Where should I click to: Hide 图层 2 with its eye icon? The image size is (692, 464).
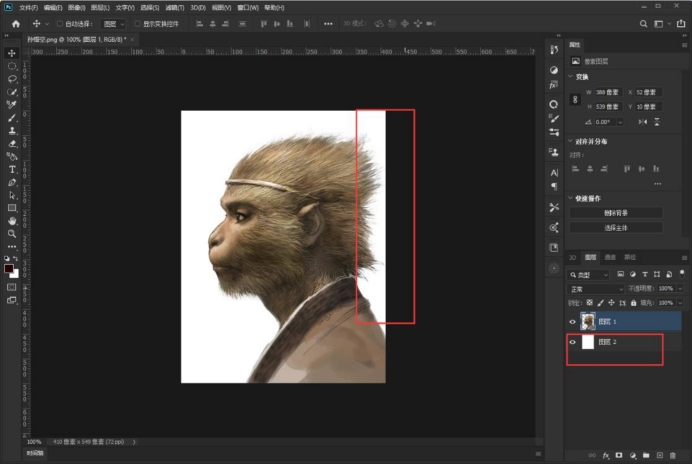[x=572, y=342]
